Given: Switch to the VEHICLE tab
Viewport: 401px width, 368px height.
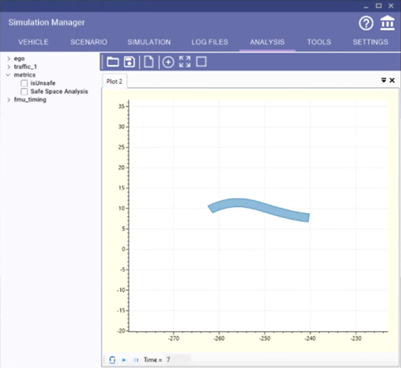Looking at the screenshot, I should click(33, 42).
